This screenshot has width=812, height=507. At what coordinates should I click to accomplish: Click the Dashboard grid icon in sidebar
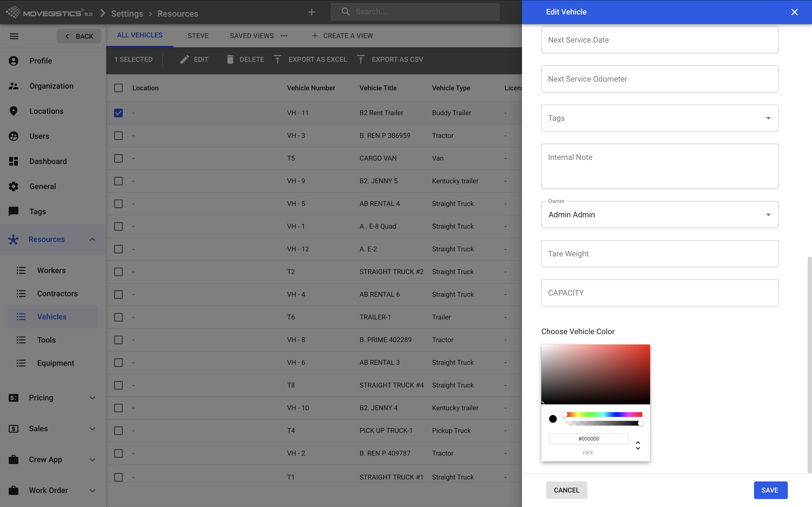[14, 161]
